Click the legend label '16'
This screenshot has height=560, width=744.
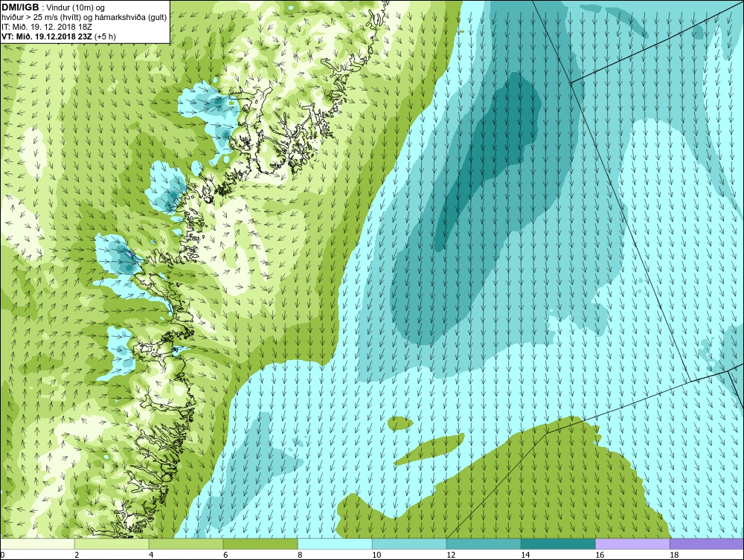click(600, 555)
